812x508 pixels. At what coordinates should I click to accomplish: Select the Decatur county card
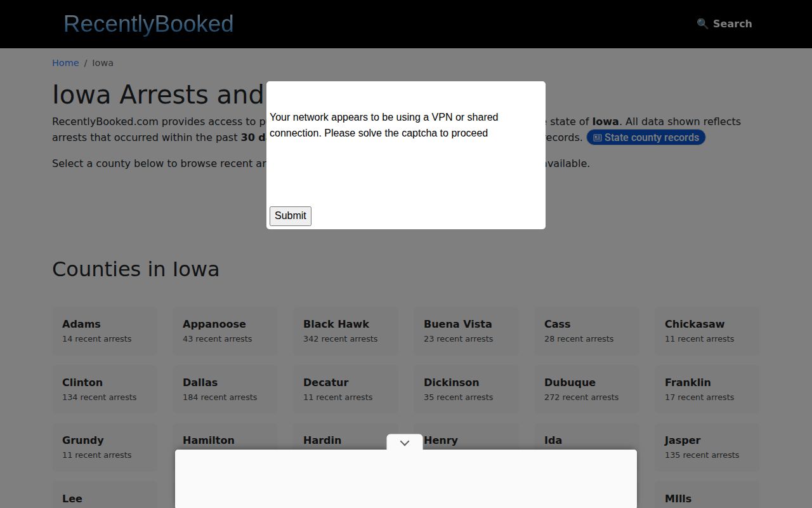point(346,389)
